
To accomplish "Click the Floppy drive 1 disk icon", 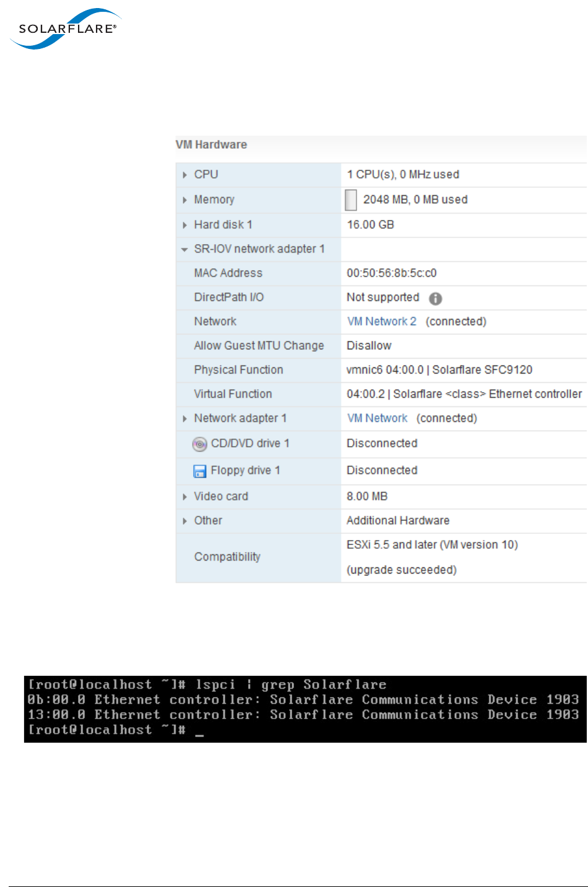I will pyautogui.click(x=200, y=471).
